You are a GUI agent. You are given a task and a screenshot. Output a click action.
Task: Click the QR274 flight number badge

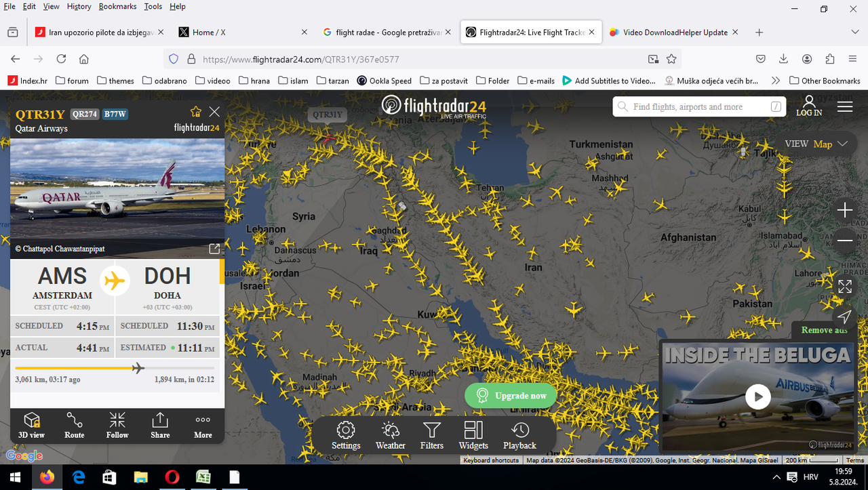pos(84,114)
